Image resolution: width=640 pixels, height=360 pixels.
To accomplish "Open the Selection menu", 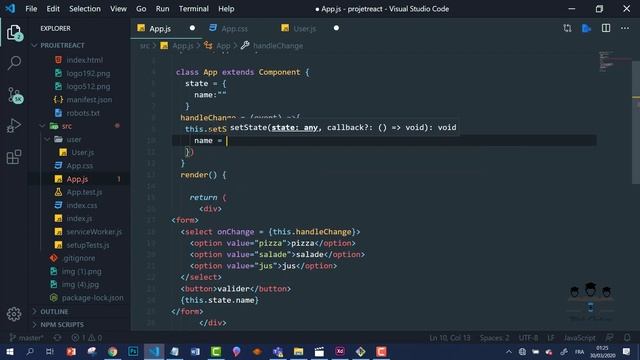I will 84,9.
